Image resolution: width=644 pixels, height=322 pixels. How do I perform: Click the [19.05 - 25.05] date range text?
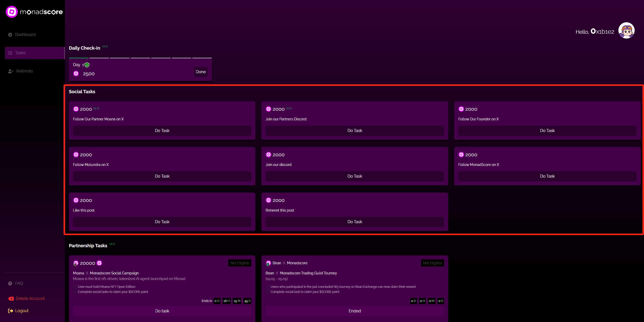tap(277, 279)
